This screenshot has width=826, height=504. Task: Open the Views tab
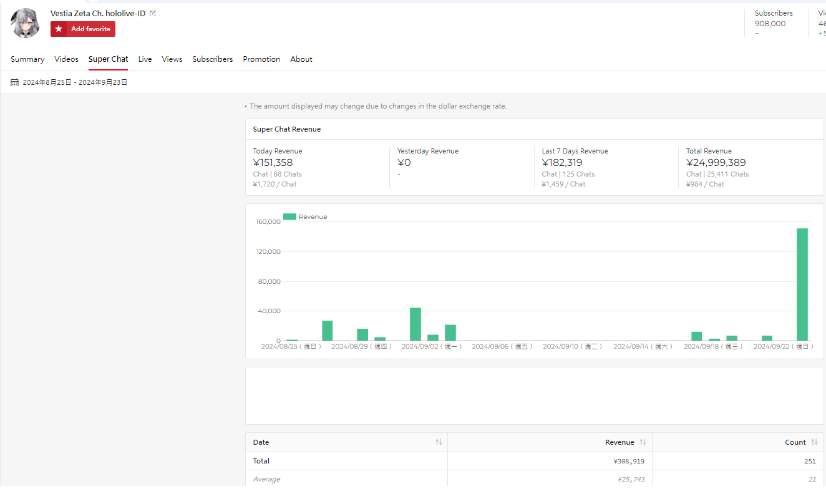pyautogui.click(x=172, y=59)
